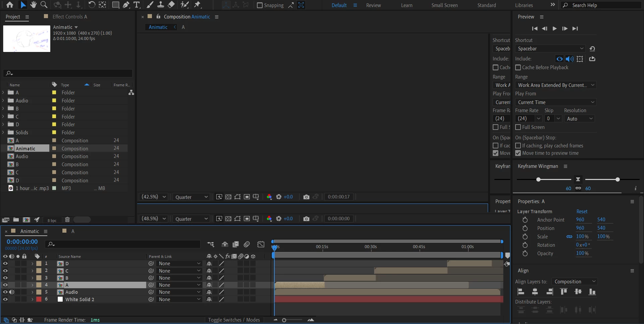The height and width of the screenshot is (324, 644).
Task: Uncheck Move time to preview time
Action: pos(518,153)
